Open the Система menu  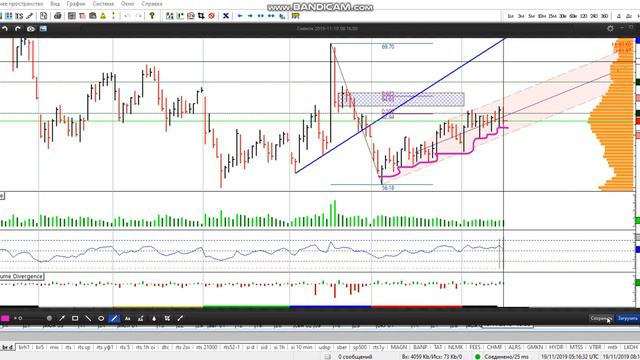[103, 4]
